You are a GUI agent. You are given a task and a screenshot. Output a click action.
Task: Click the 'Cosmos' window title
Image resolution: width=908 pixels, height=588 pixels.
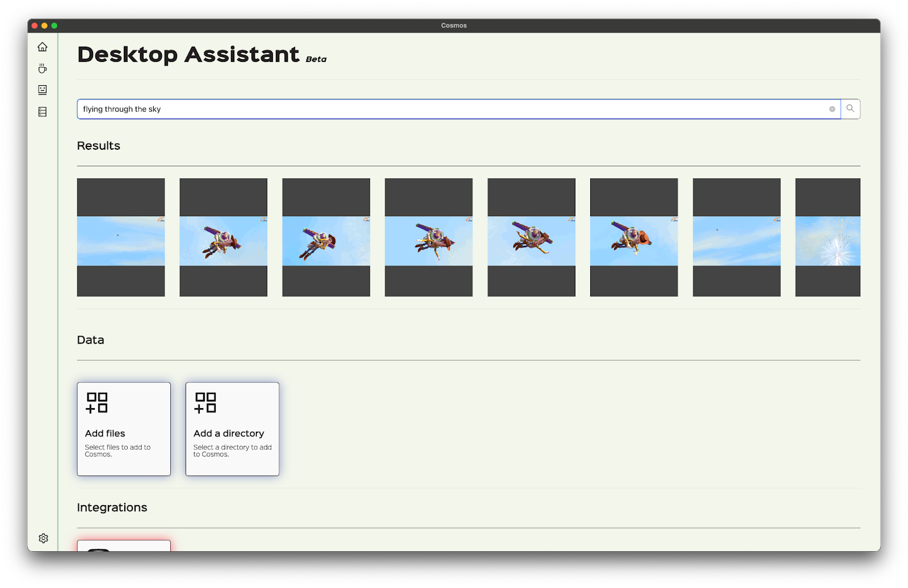(454, 26)
